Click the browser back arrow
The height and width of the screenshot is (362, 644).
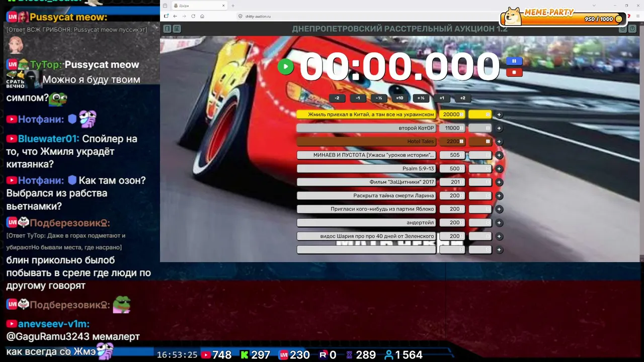175,16
